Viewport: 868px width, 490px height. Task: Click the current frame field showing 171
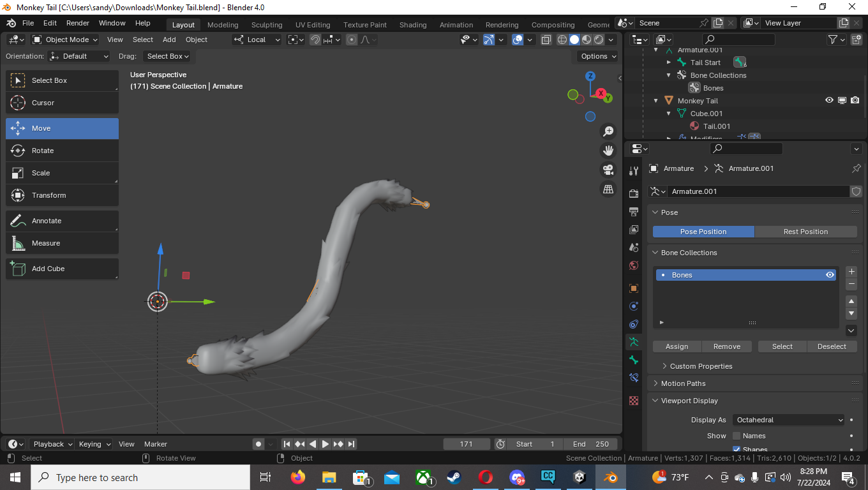pos(466,444)
